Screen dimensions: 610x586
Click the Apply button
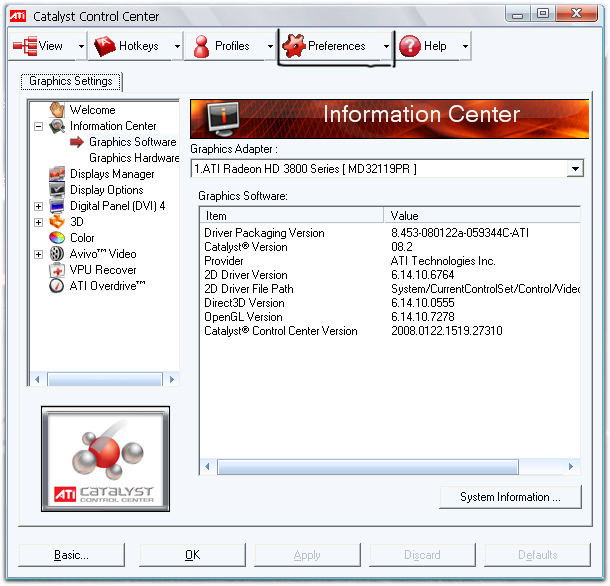[307, 554]
